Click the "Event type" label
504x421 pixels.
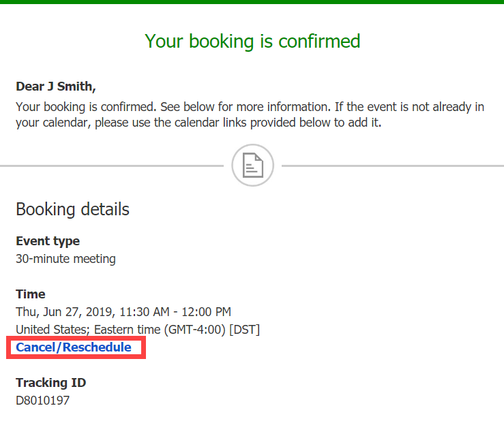click(48, 241)
